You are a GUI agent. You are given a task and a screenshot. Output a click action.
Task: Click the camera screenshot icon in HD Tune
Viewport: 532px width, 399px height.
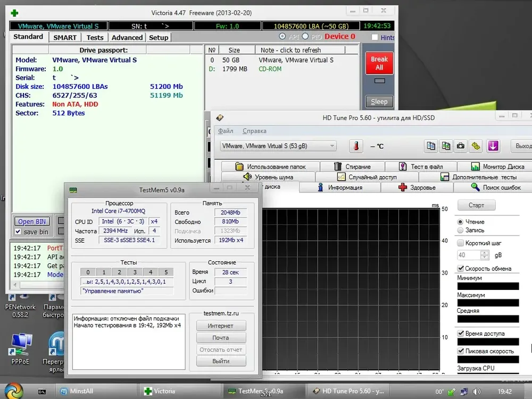coord(460,146)
